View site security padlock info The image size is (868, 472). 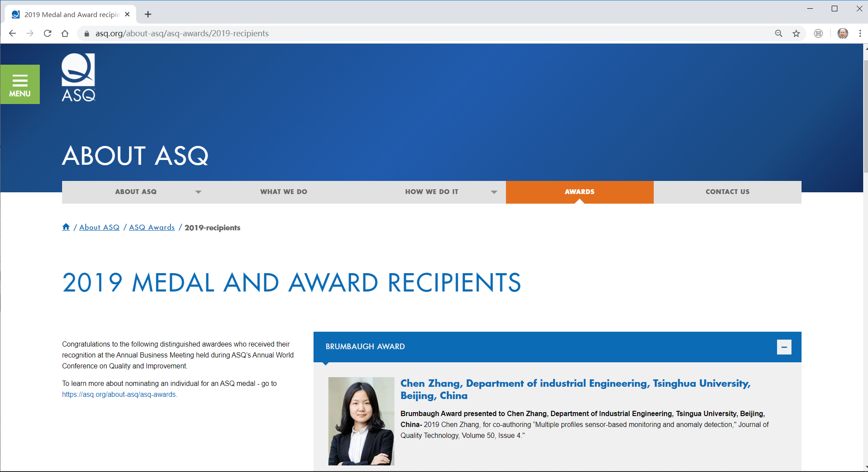pyautogui.click(x=87, y=34)
